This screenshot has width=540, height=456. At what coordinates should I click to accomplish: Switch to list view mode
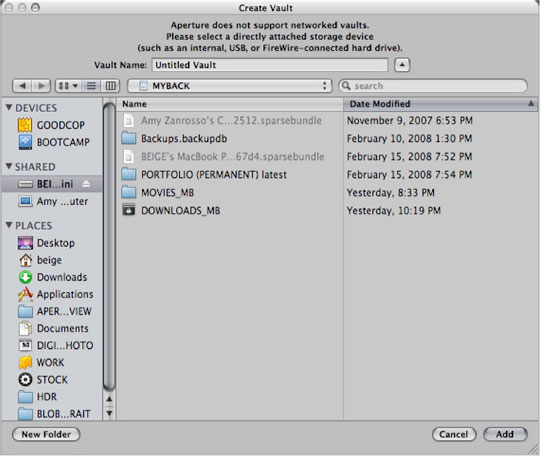pyautogui.click(x=91, y=86)
